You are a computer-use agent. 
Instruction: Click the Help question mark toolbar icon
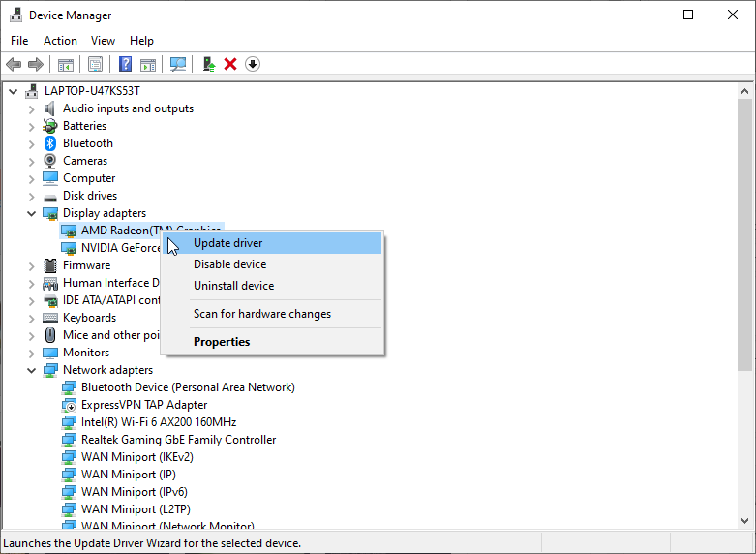125,64
